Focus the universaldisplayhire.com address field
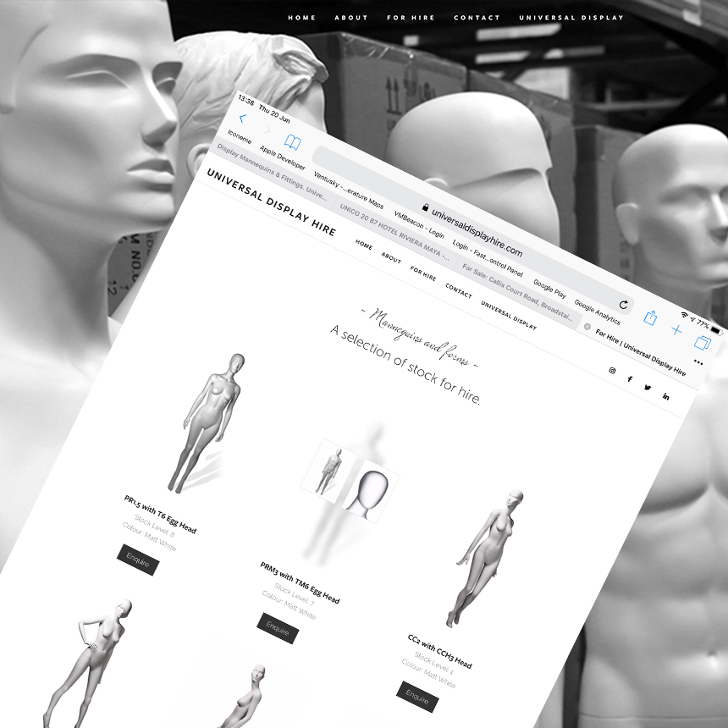Viewport: 728px width, 728px height. pos(473,231)
